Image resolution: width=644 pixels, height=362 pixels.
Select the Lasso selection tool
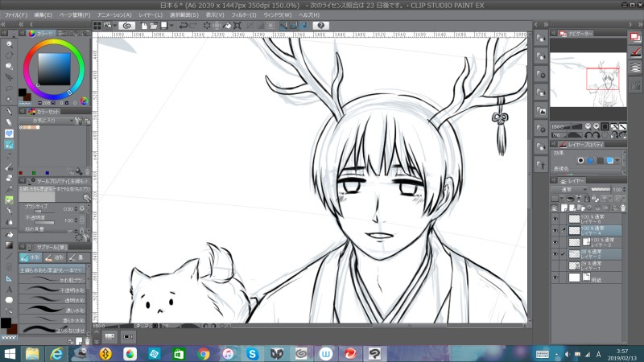[x=9, y=88]
